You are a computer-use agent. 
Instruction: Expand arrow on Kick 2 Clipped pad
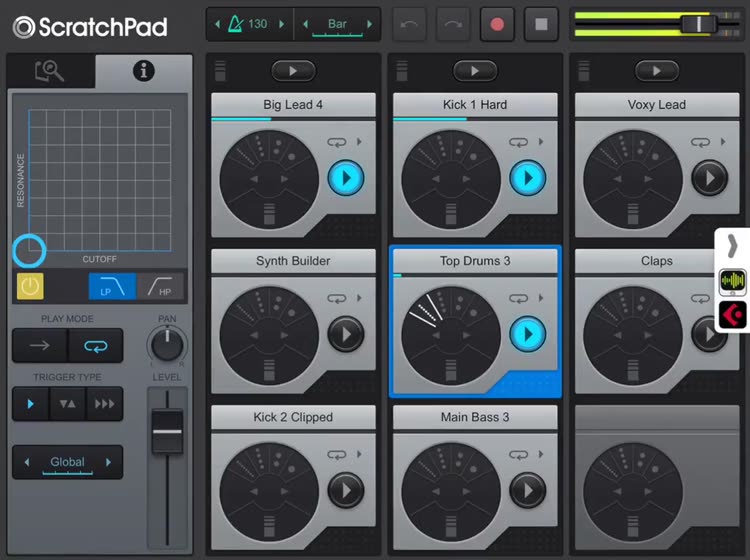(359, 454)
